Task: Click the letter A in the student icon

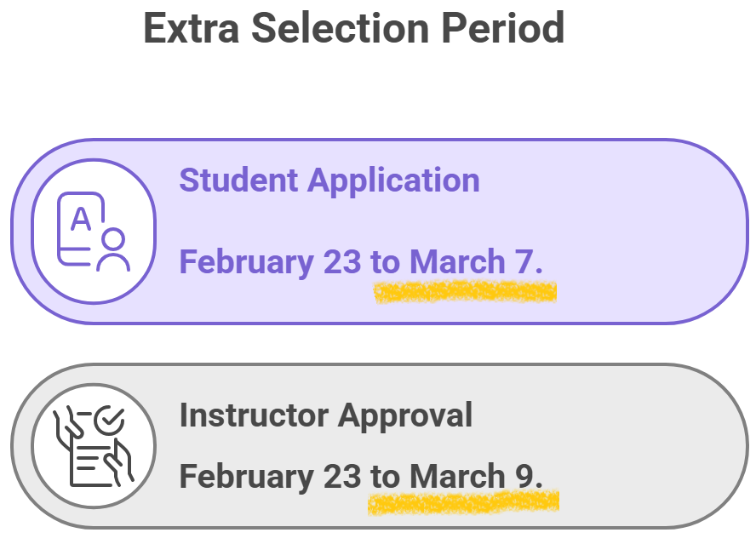Action: click(x=81, y=220)
